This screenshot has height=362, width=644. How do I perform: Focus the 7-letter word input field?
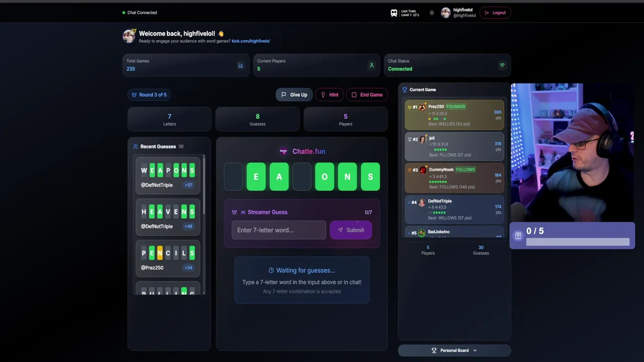click(279, 230)
